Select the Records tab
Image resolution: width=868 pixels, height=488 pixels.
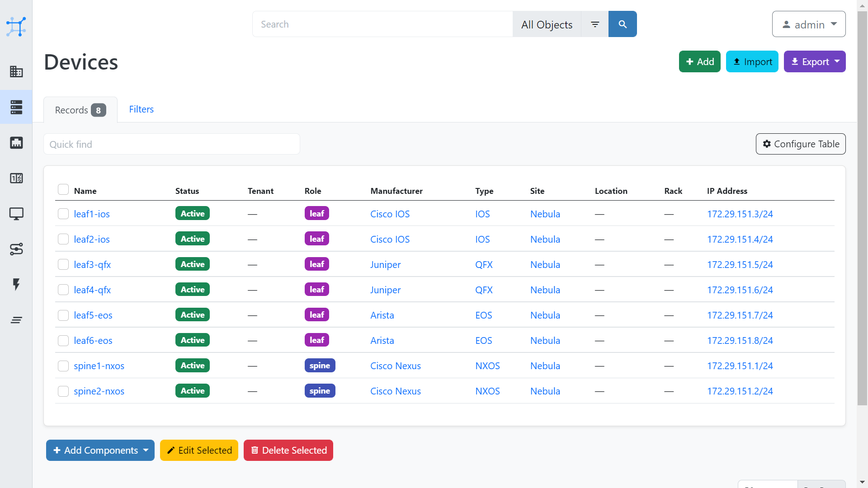click(x=80, y=110)
